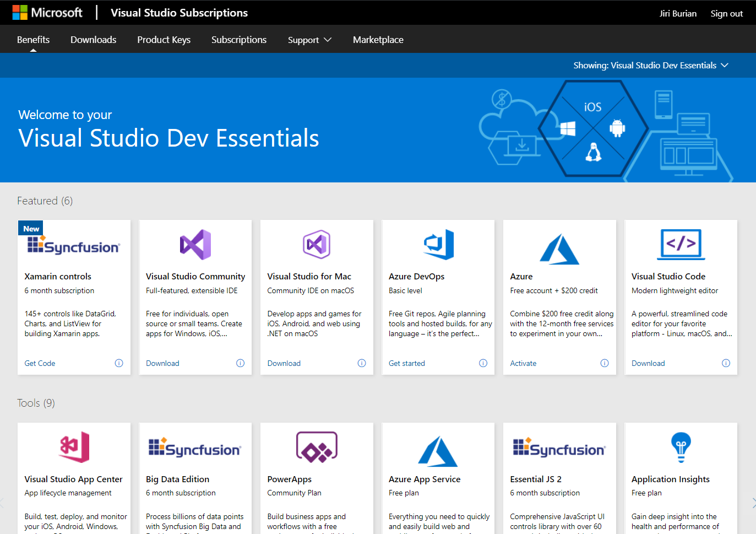Click the Visual Studio App Center logo
This screenshot has height=534, width=756.
coord(74,447)
